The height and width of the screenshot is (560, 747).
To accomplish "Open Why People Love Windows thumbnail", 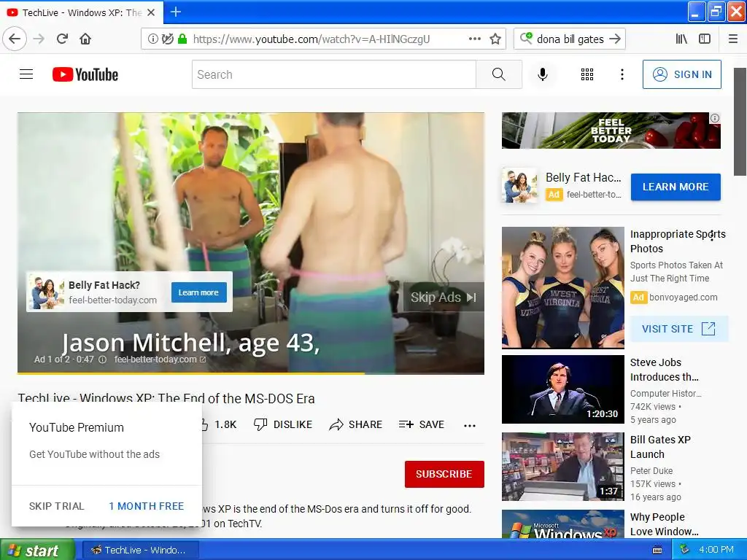I will tap(563, 524).
